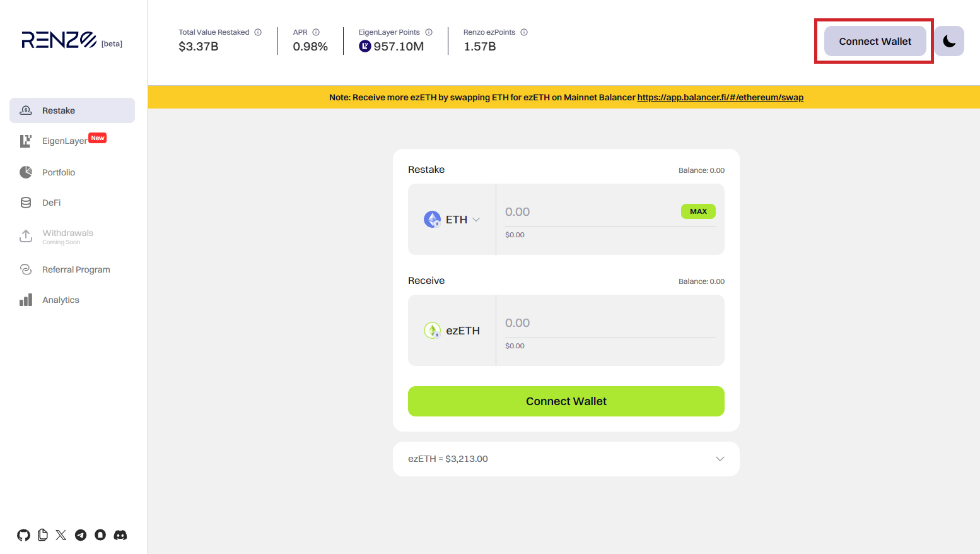Click the 957.10M points value

tap(399, 47)
